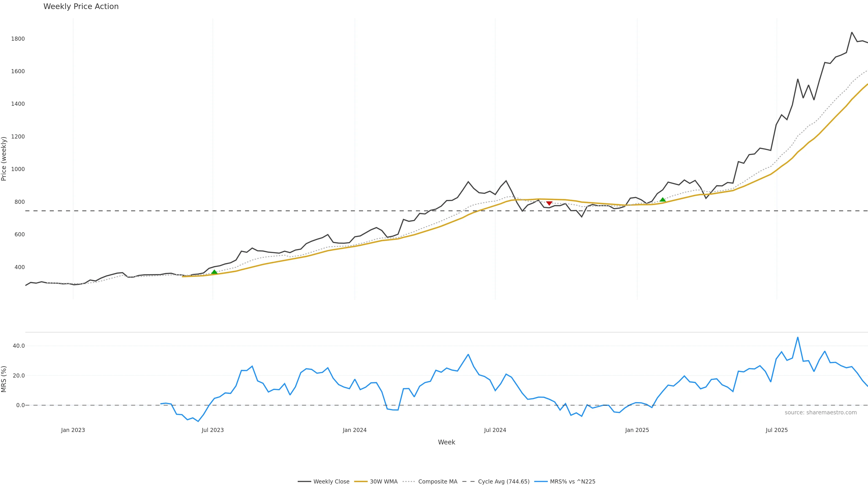Click the 40.0 MRS axis tick label
The image size is (868, 488).
19,346
